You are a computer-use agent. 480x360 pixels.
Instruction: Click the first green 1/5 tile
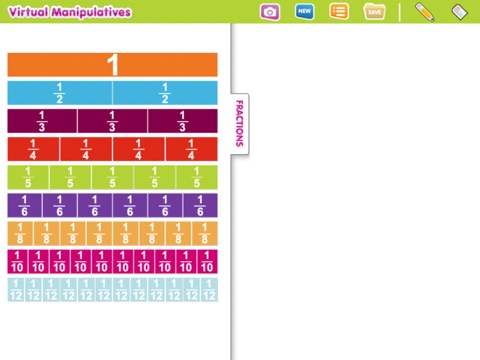(x=28, y=177)
